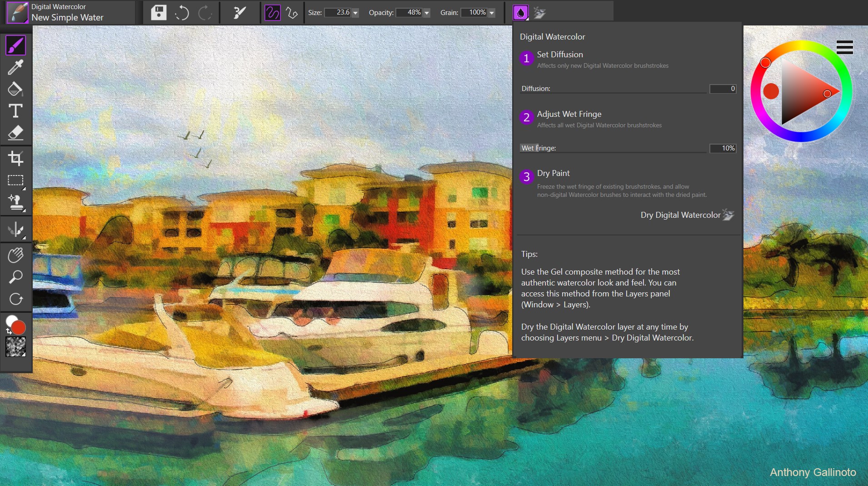Undo the last brushstroke
Viewport: 868px width, 486px height.
[x=182, y=12]
